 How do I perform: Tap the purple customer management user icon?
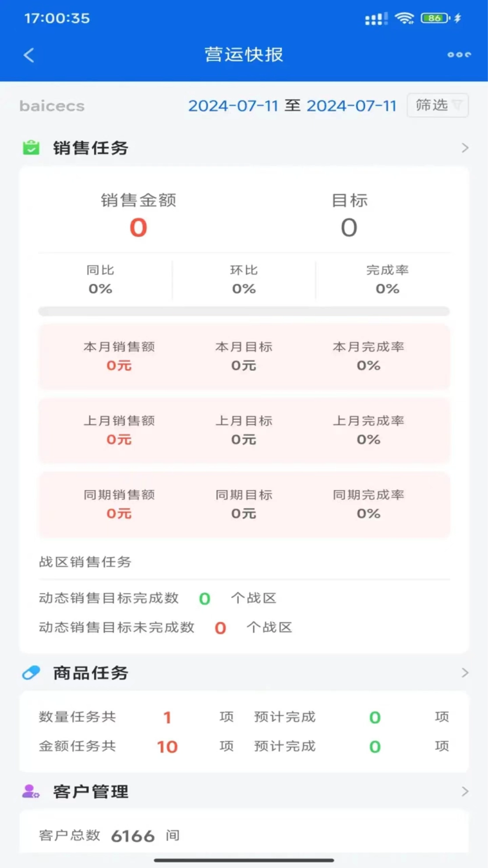pos(31,791)
